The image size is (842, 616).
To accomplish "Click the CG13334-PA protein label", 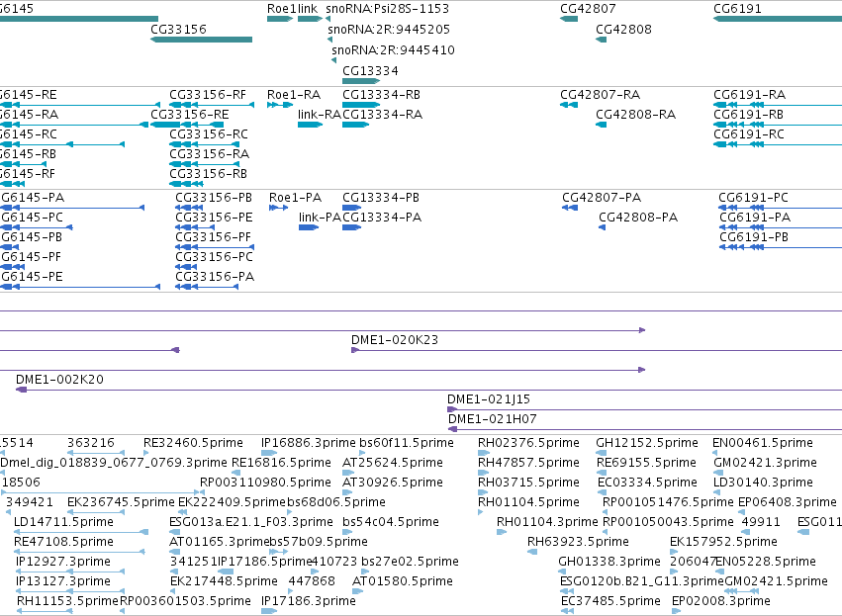I will tap(382, 218).
